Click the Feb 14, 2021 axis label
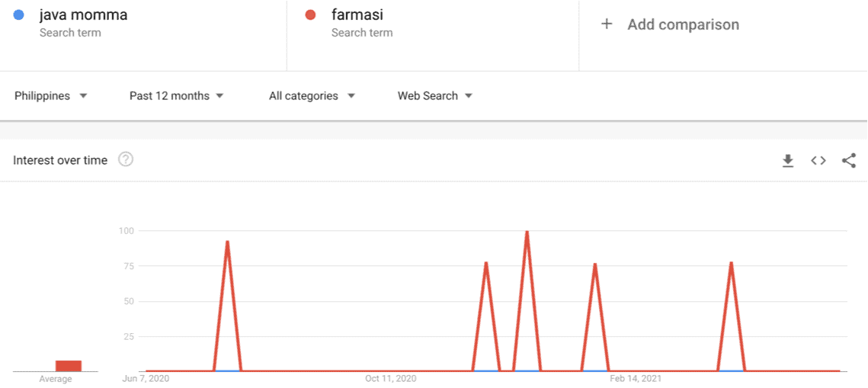Image resolution: width=868 pixels, height=388 pixels. [635, 379]
